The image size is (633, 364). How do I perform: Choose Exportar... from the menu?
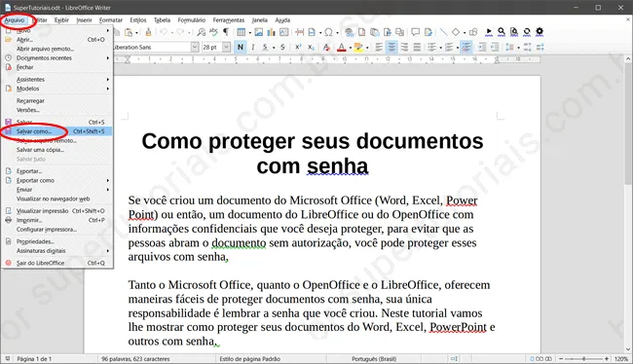coord(56,171)
